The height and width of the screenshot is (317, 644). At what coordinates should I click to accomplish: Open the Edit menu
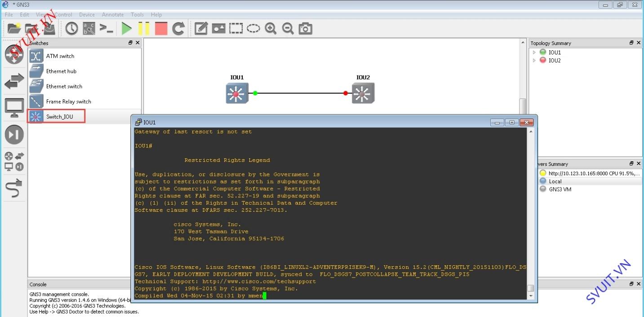25,15
